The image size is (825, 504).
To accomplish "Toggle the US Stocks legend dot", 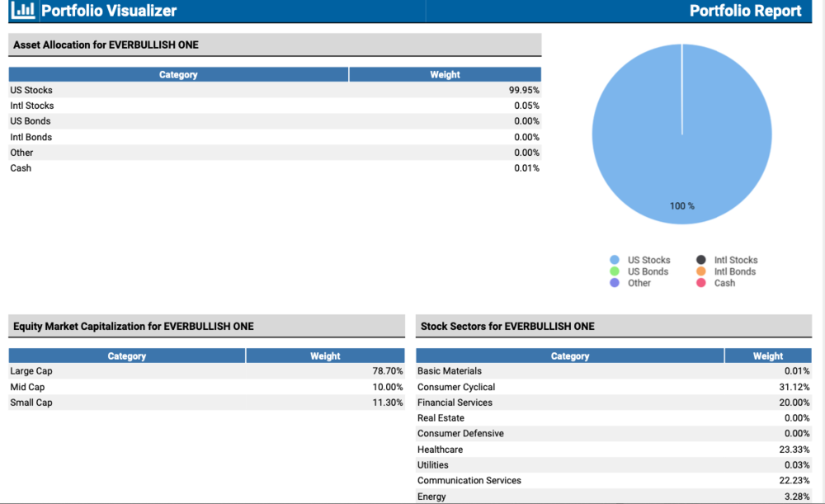I will click(615, 260).
